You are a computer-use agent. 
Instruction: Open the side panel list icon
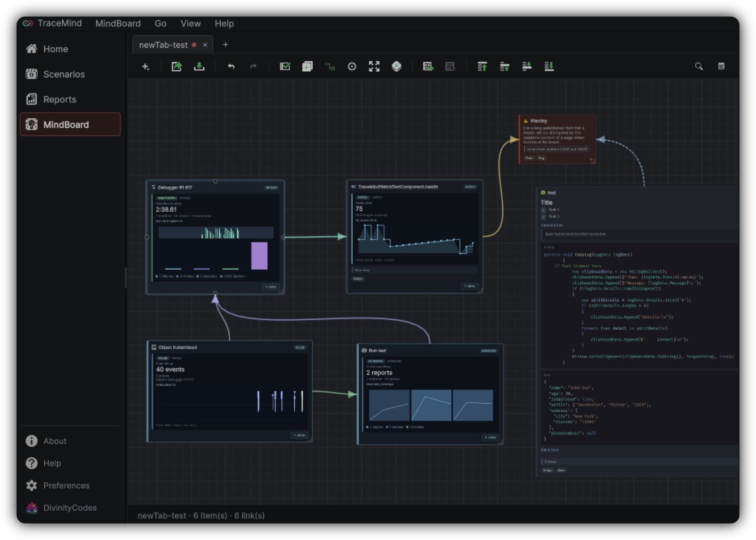click(721, 66)
